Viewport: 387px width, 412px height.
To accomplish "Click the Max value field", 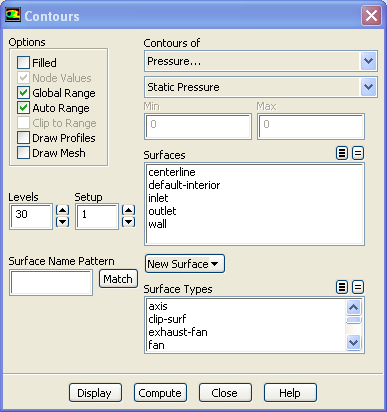I will click(311, 126).
